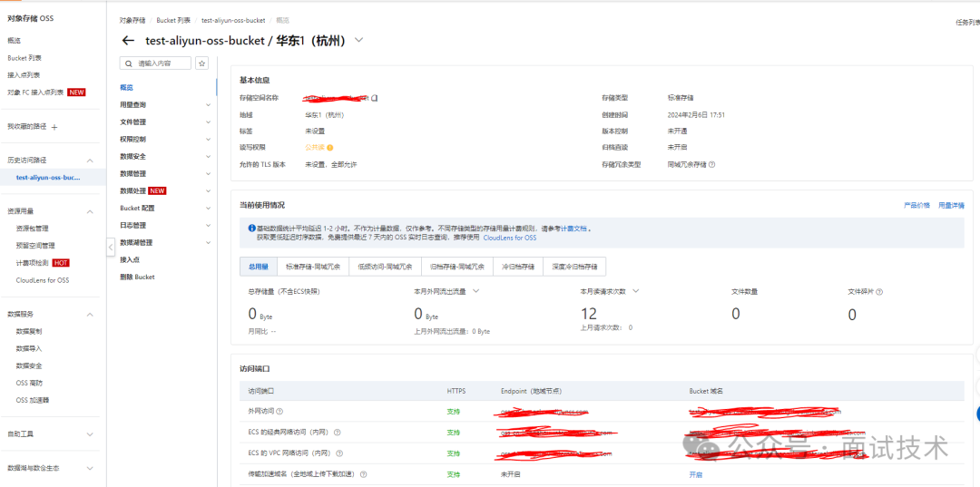Collapse 资源用量 section

tap(90, 211)
